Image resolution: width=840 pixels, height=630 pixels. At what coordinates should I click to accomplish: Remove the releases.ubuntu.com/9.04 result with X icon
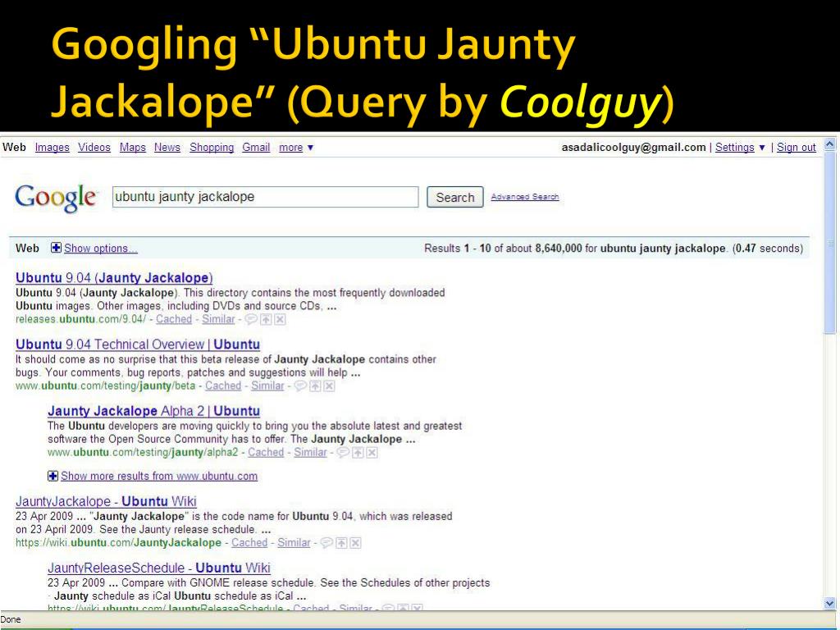click(281, 319)
